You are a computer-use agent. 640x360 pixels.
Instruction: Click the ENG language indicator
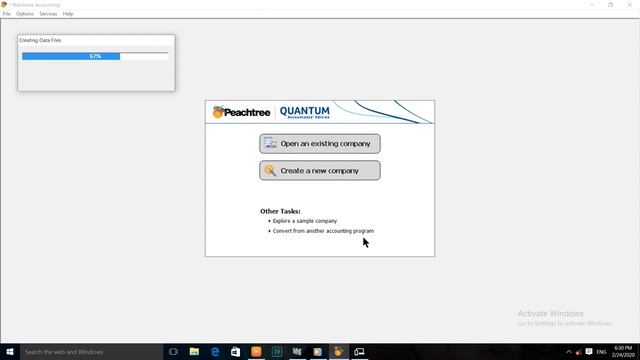[601, 352]
